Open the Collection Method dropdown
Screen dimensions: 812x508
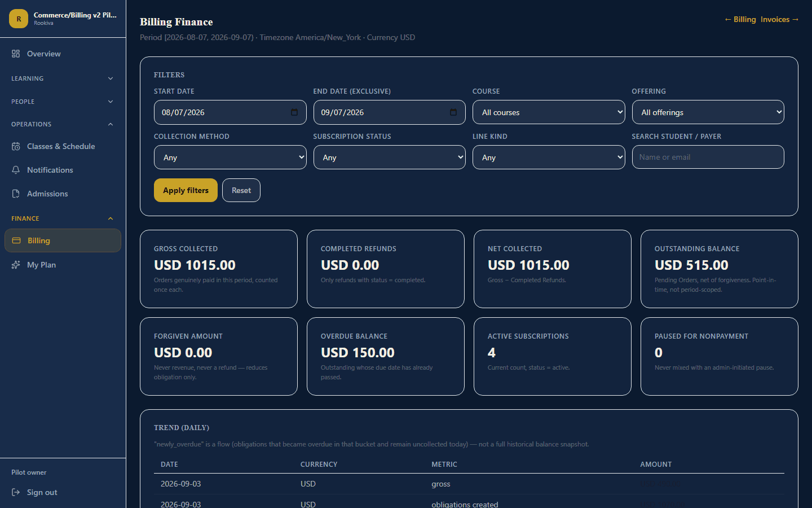[230, 157]
